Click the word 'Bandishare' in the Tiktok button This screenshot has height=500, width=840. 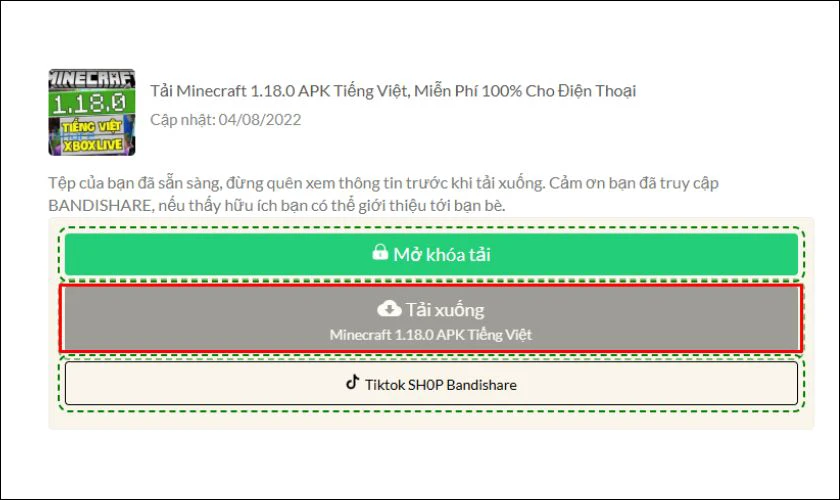coord(482,384)
